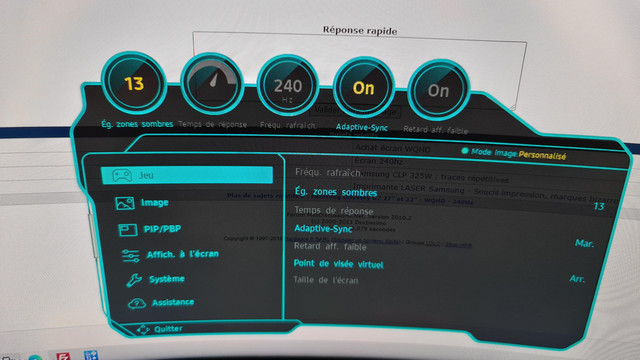Click the Ég. zones sombres label under dial

[x=137, y=124]
